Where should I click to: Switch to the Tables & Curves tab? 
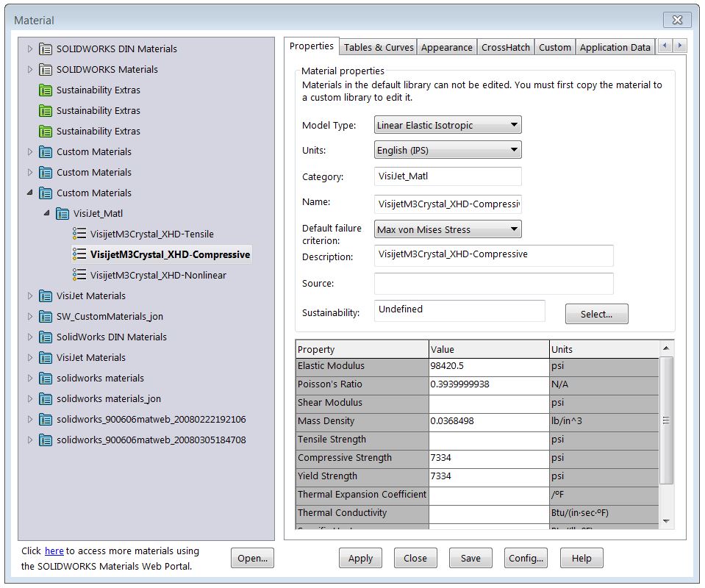click(x=379, y=47)
